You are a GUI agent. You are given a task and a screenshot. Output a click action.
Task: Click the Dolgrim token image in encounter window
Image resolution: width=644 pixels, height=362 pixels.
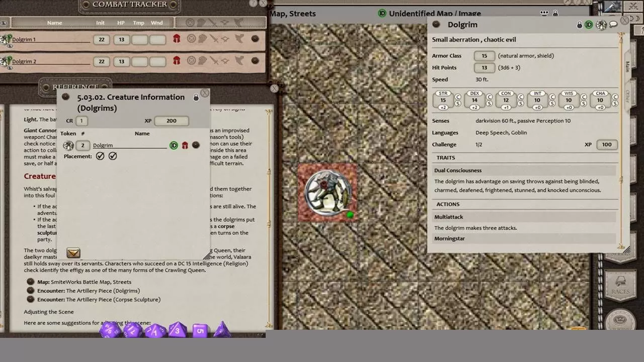(x=68, y=145)
